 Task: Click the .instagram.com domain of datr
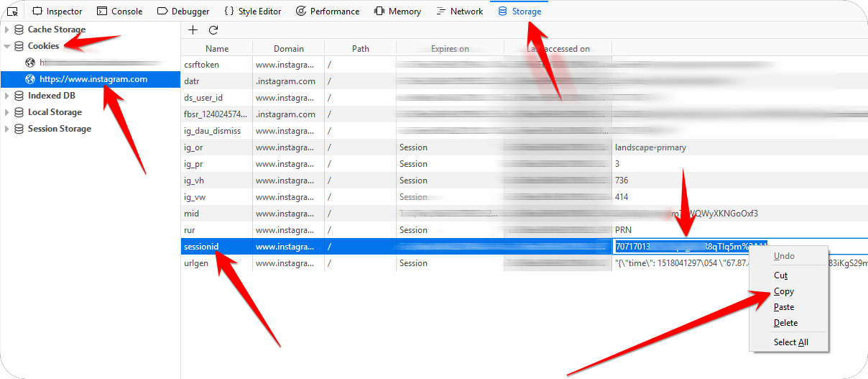[285, 81]
